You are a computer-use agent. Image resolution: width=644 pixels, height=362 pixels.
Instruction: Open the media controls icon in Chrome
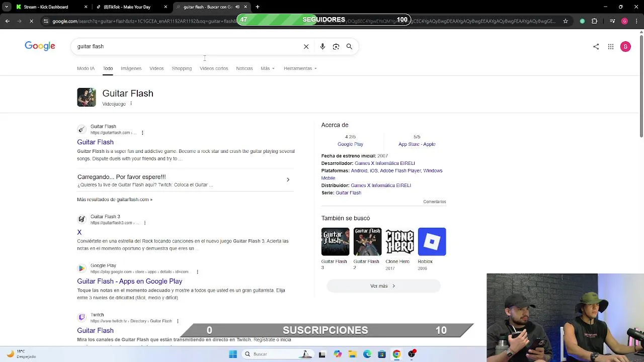click(612, 21)
